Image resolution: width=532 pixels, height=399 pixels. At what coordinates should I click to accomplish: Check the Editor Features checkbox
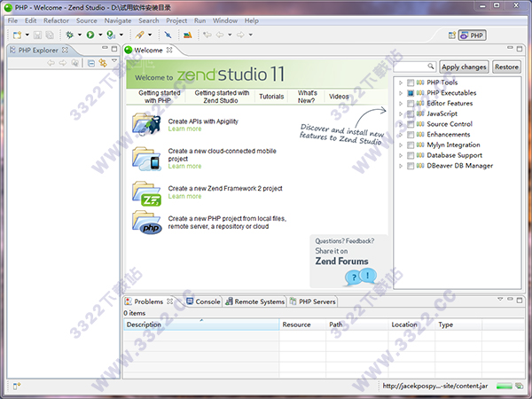point(411,104)
